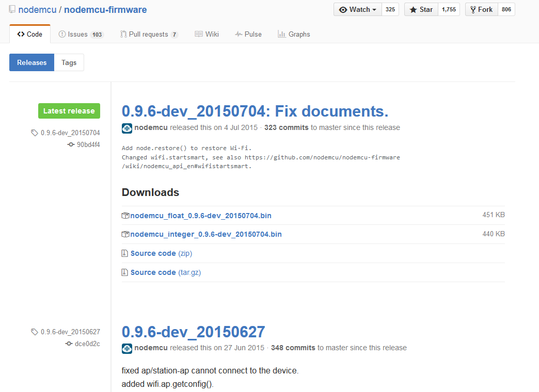Select the Releases view button
Screen dimensions: 539x392
click(x=31, y=62)
